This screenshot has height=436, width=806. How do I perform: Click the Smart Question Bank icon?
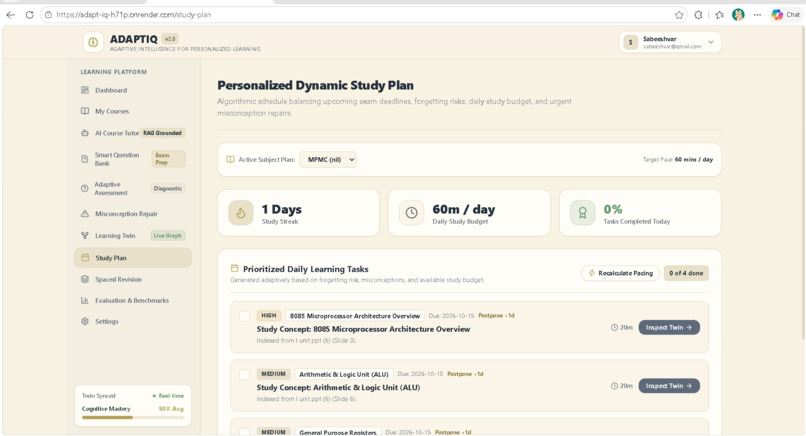point(85,159)
